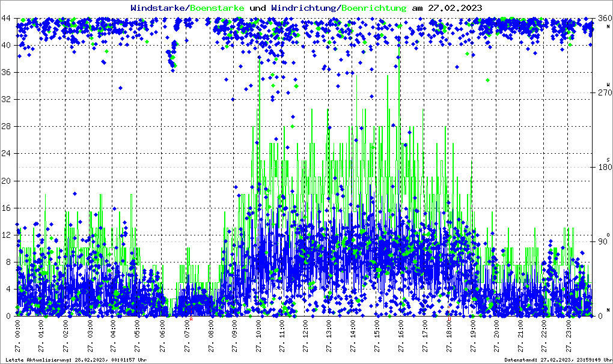Click the wind speed axis label 24

tap(6, 154)
